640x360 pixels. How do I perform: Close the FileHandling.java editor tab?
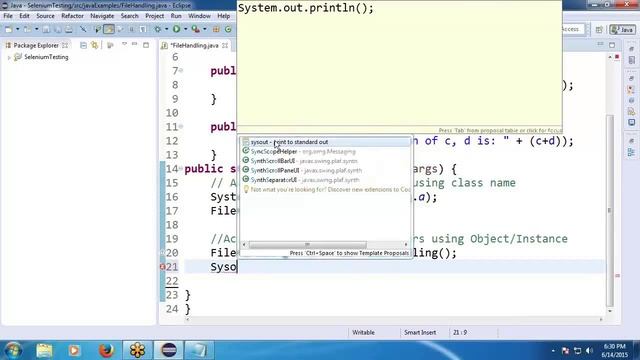pyautogui.click(x=225, y=45)
